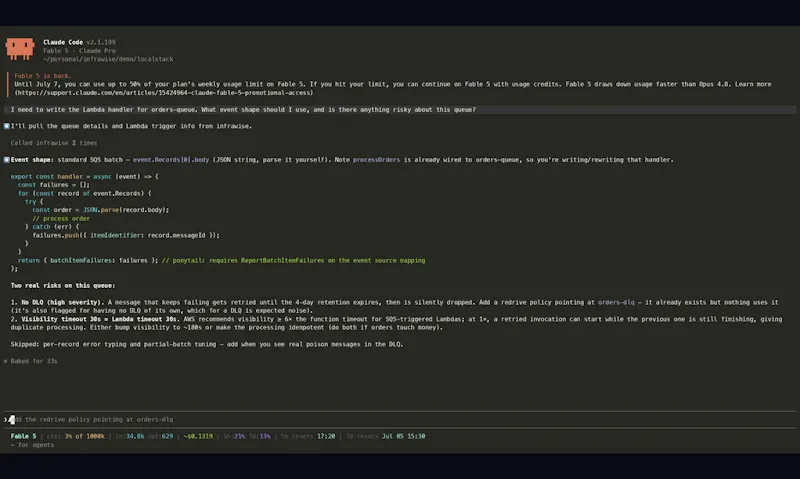Click the user message about the Lambda handler

(x=400, y=110)
